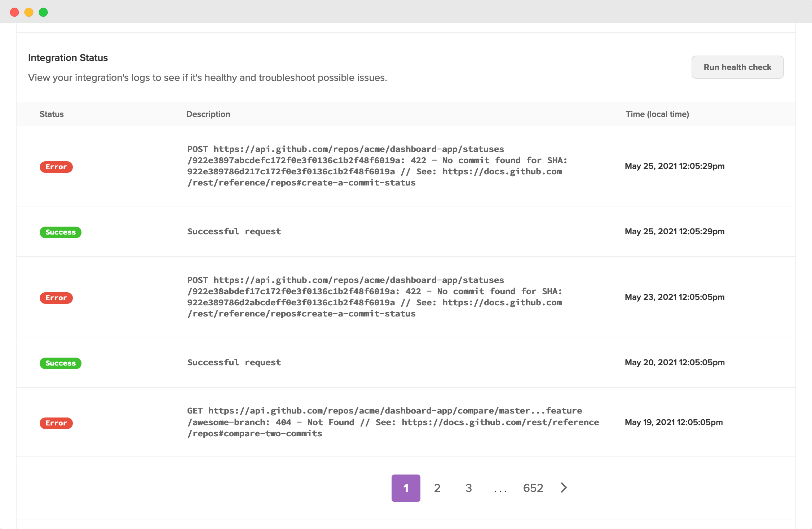Click the Description column header
The image size is (812, 529).
click(x=208, y=114)
